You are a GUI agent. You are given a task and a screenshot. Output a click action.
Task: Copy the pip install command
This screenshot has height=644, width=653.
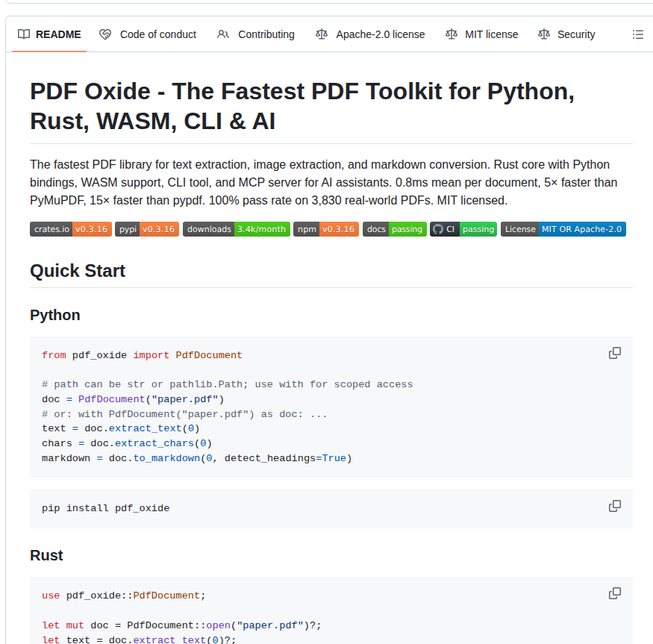coord(615,506)
